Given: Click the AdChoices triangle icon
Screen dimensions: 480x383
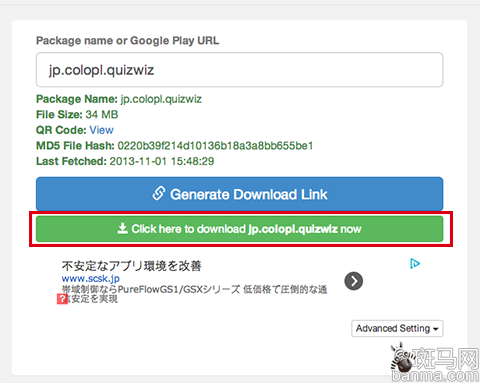Looking at the screenshot, I should 415,264.
